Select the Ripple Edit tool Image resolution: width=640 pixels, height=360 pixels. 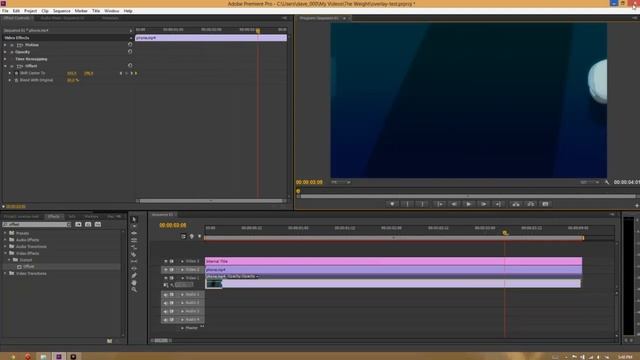click(x=134, y=233)
